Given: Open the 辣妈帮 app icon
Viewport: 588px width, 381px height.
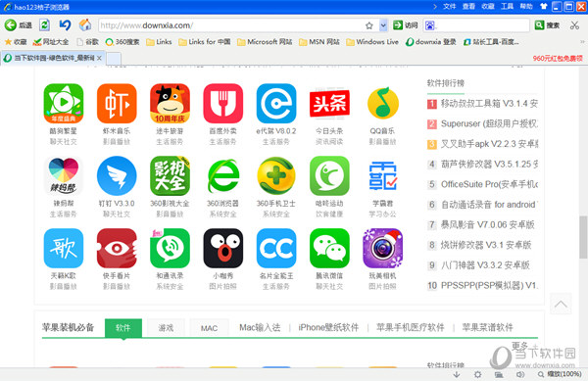Looking at the screenshot, I should point(64,175).
